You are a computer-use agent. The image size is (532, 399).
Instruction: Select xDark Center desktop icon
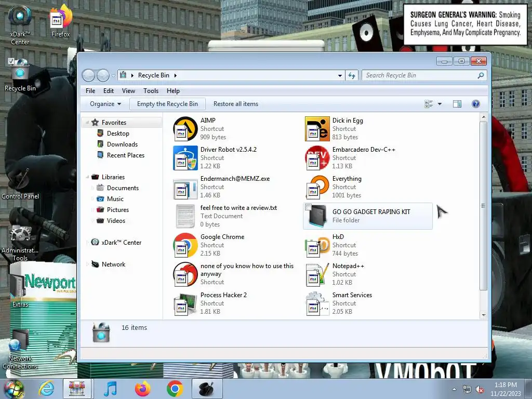(20, 25)
